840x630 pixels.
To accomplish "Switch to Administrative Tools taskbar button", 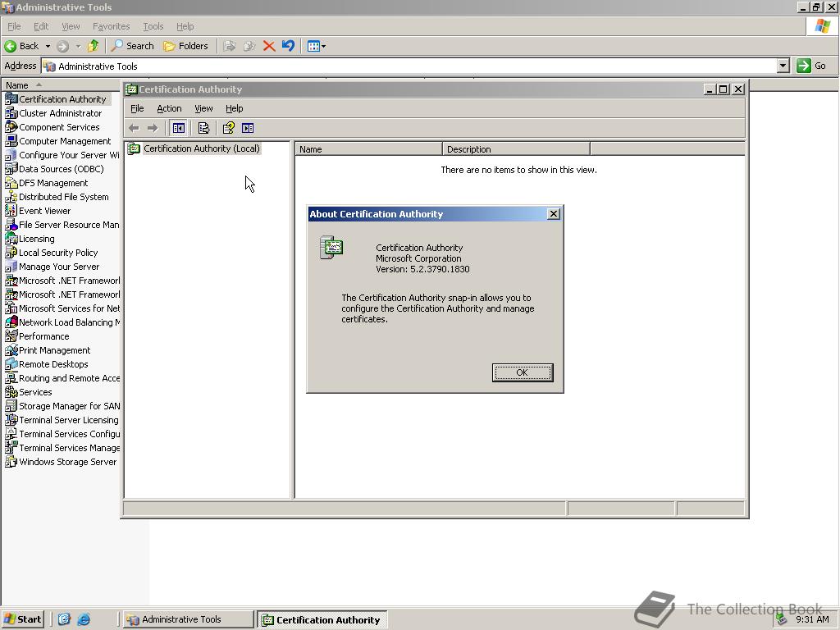I will 188,619.
